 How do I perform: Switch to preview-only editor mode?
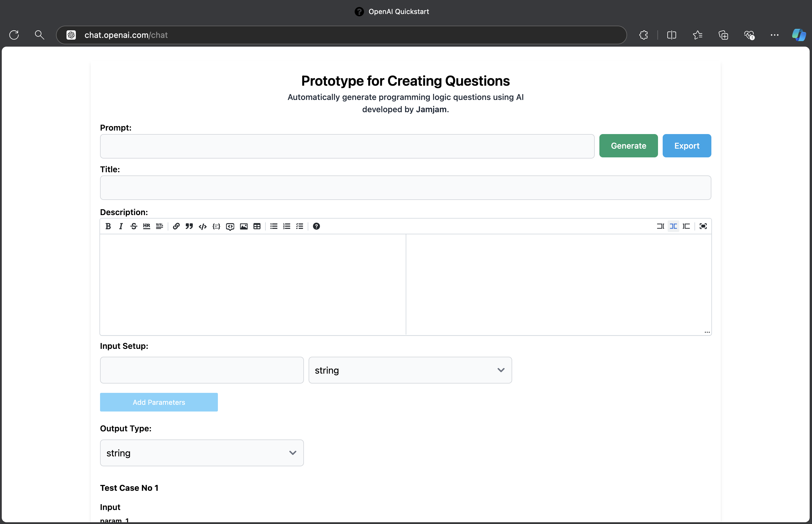tap(686, 226)
